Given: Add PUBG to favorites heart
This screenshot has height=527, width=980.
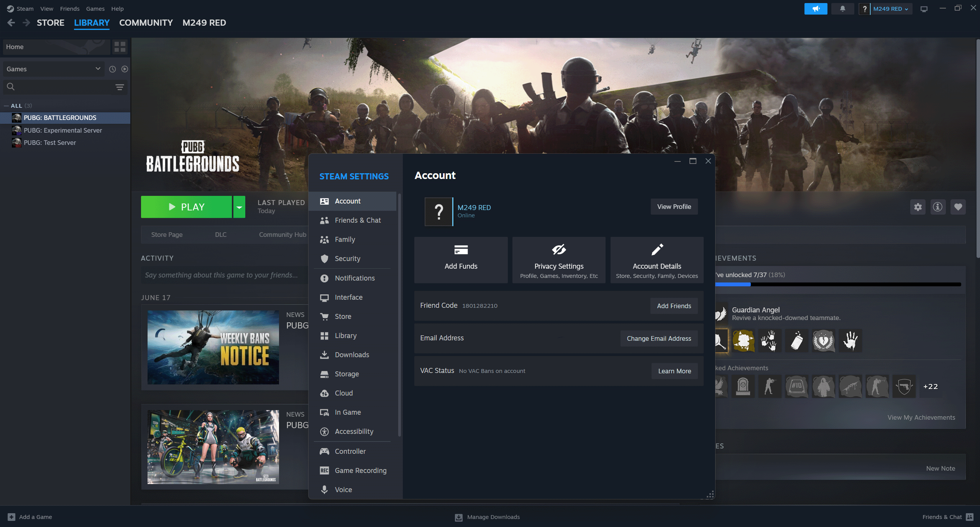Looking at the screenshot, I should [x=958, y=207].
